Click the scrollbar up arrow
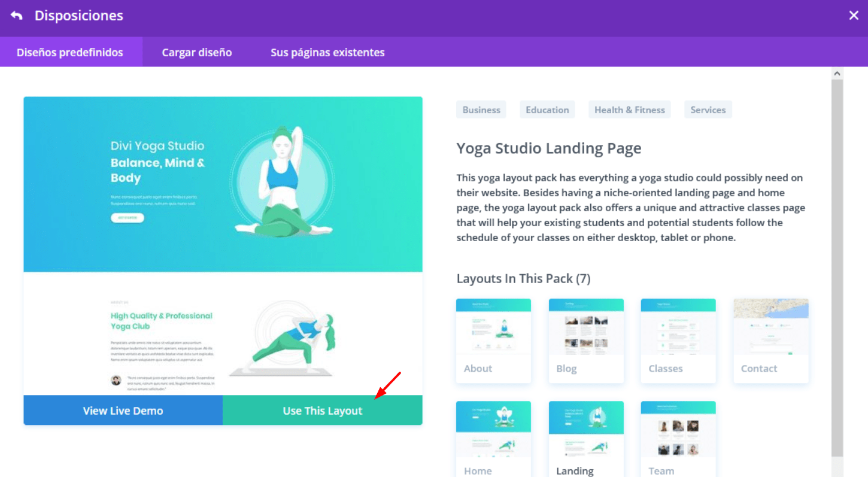The height and width of the screenshot is (477, 868). (837, 73)
